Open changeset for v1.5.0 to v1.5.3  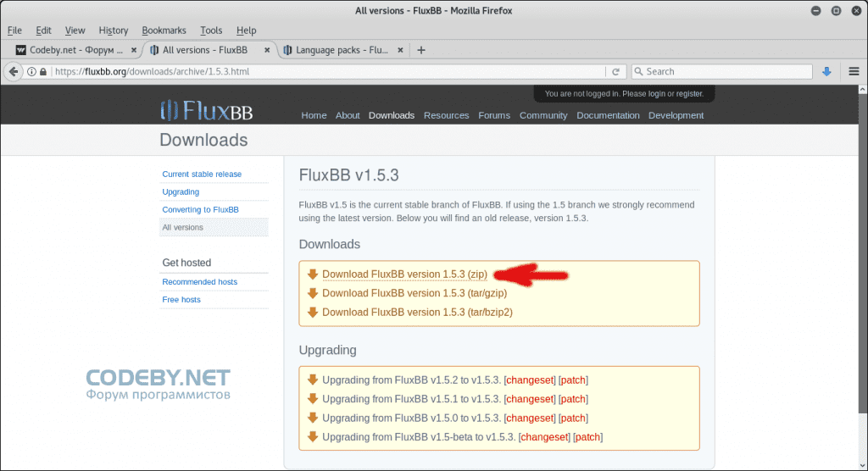coord(530,418)
